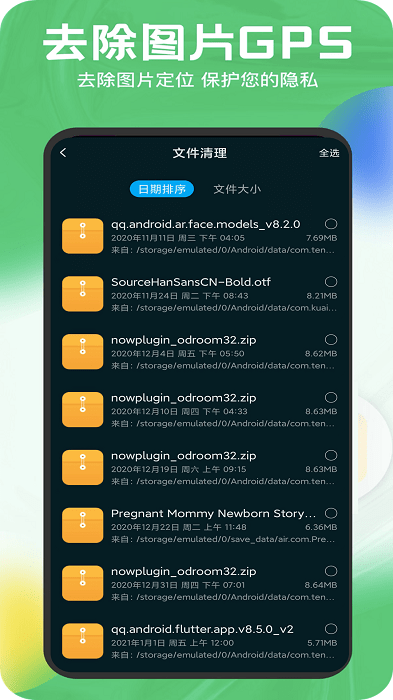Viewport: 393px width, 700px height.
Task: Tap archive icon of file dated 12月10日
Action: (83, 409)
